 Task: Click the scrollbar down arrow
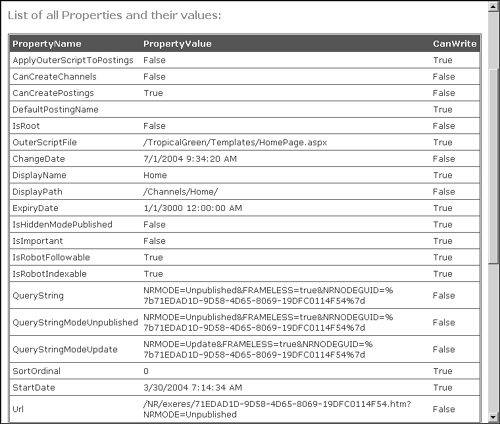pyautogui.click(x=493, y=417)
